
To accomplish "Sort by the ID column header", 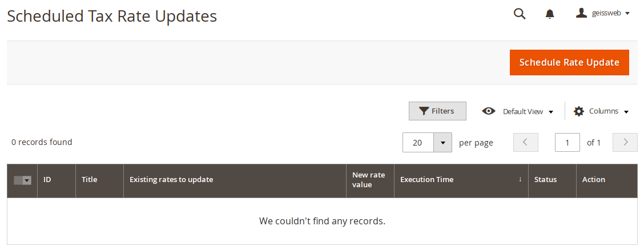I will point(57,179).
